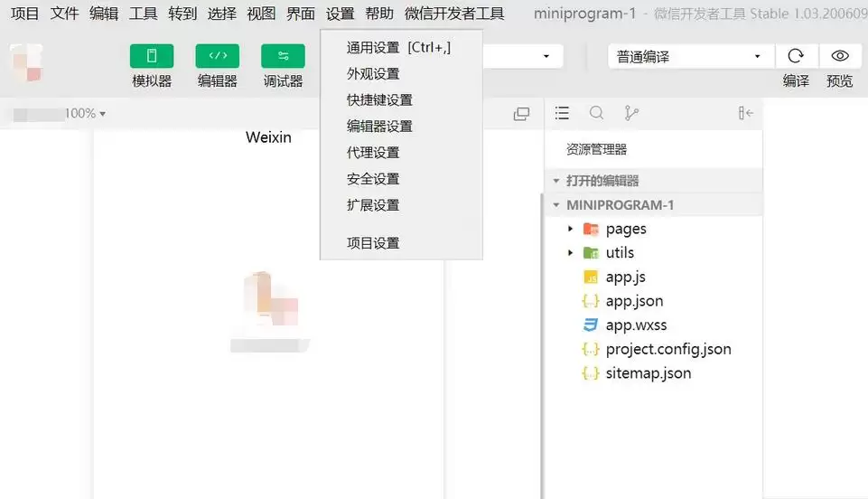The image size is (868, 499).
Task: Open the 编辑 menu
Action: tap(104, 14)
